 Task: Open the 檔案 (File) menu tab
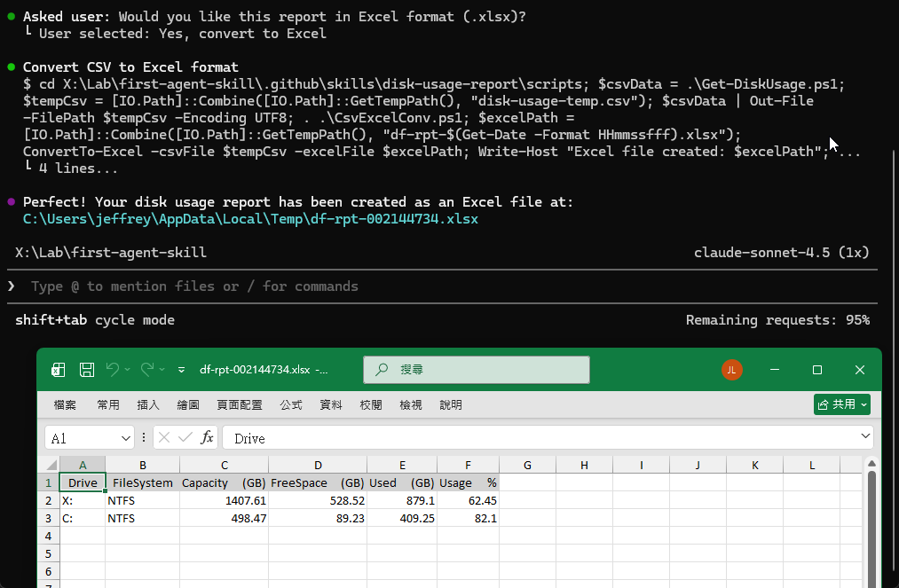pos(65,404)
